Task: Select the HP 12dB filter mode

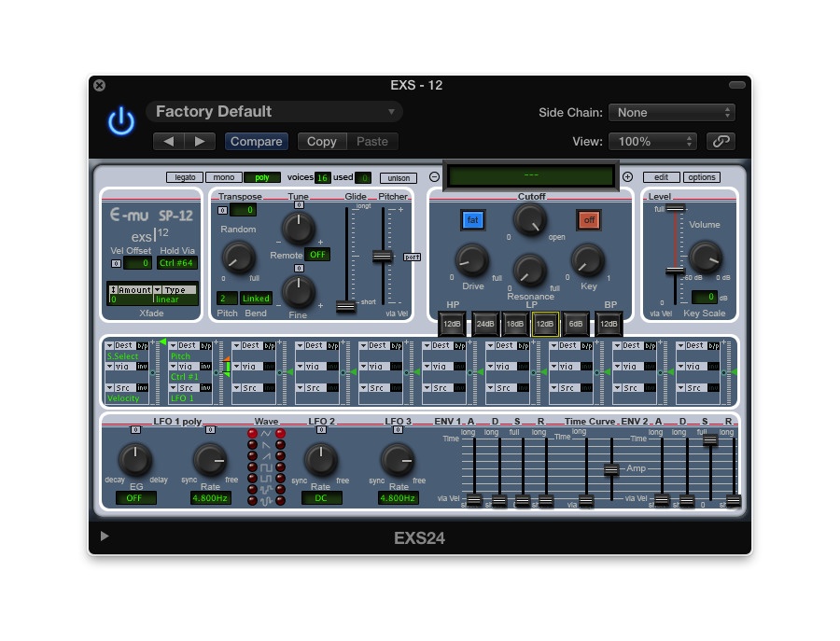Action: click(452, 324)
